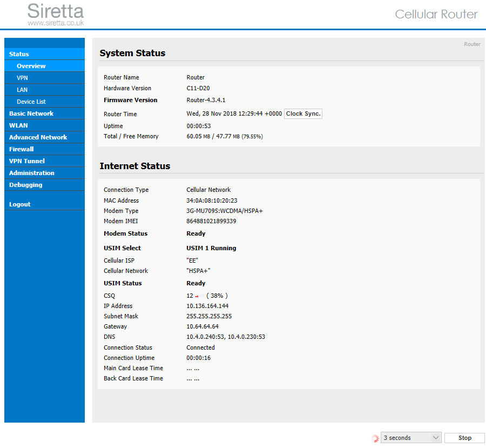Click the www.siretta.co.uk website text
Viewport: 486px width, 448px height.
[x=56, y=23]
